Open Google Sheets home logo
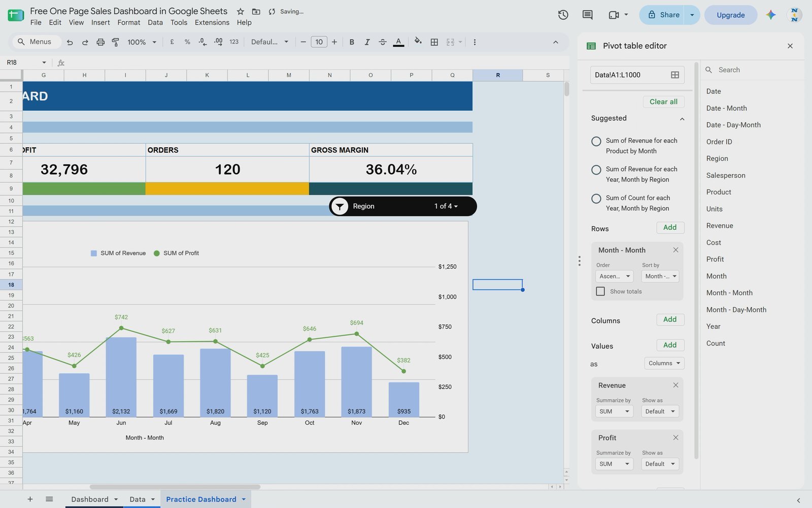Viewport: 812px width, 508px height. (16, 15)
